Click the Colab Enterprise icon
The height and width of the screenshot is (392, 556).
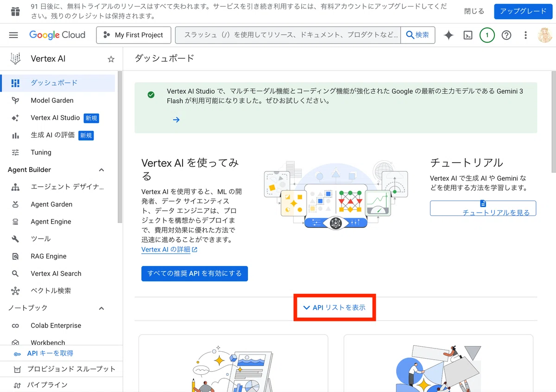pos(15,326)
